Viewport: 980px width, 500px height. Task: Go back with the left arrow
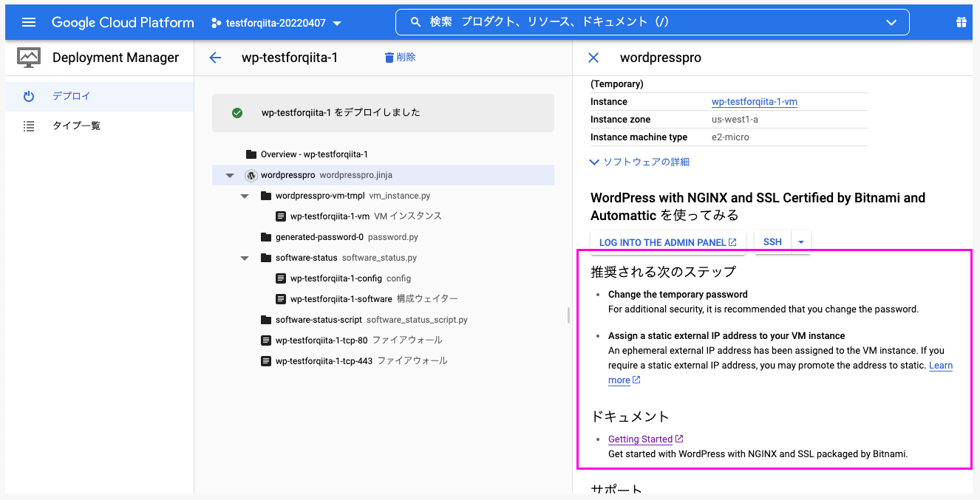click(215, 58)
